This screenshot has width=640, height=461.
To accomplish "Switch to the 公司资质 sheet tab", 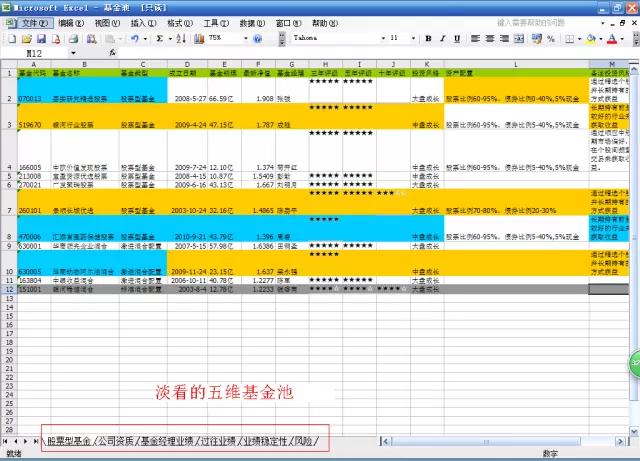I will pos(115,441).
